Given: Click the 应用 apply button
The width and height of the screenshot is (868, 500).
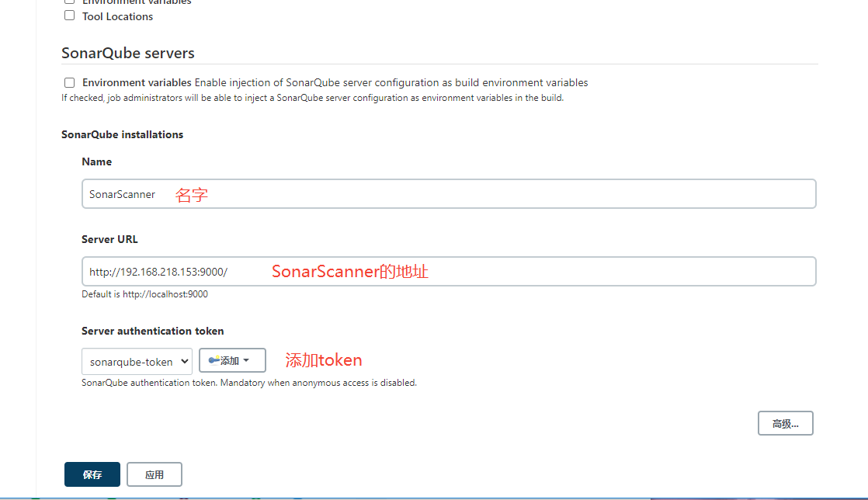Looking at the screenshot, I should coord(155,474).
